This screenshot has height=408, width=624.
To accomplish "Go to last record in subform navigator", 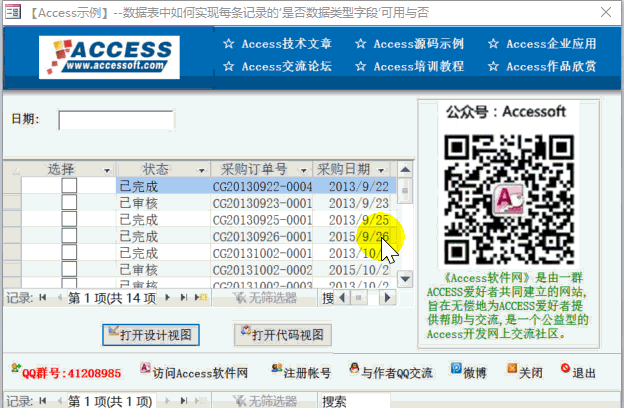I will click(183, 298).
